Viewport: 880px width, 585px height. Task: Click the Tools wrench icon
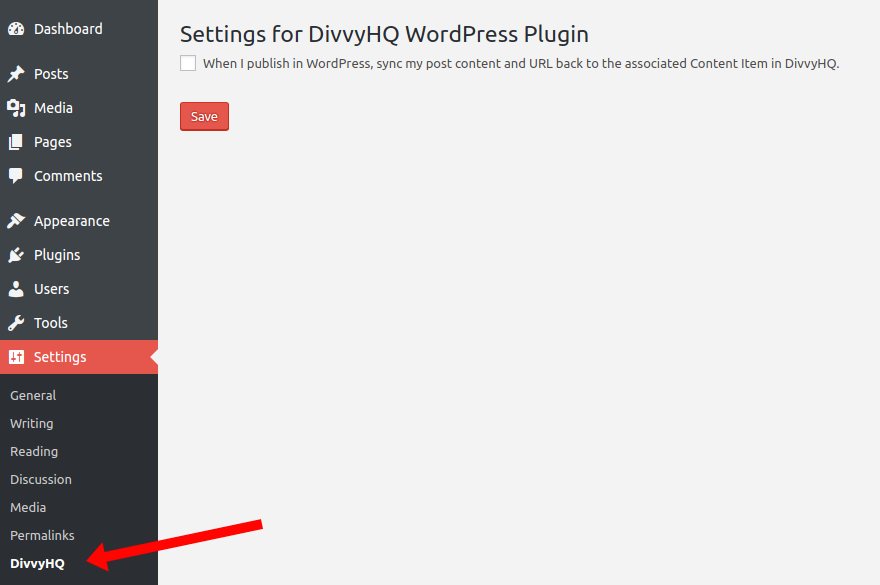(x=16, y=323)
